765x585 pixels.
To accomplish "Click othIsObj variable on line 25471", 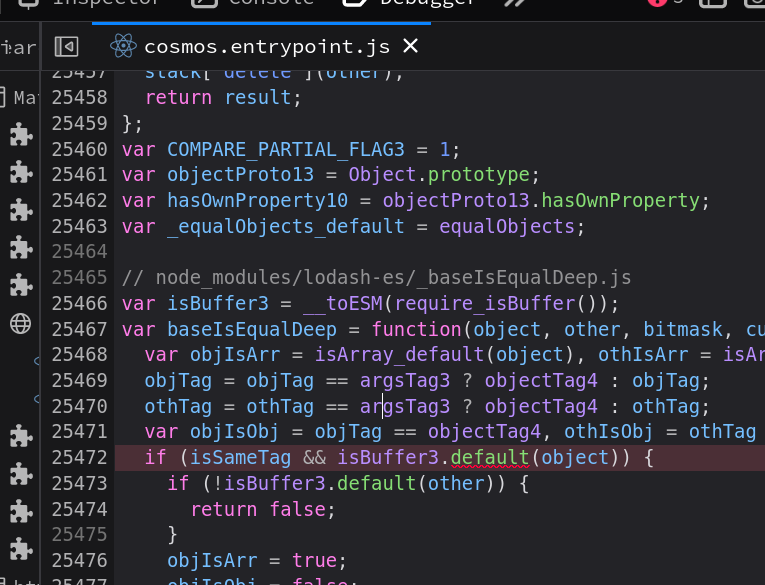I will click(609, 432).
